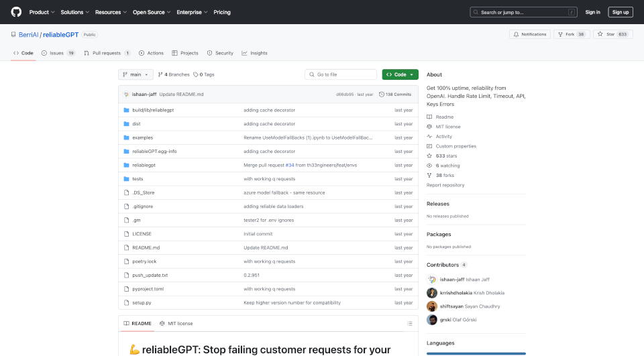Click the folder icon beside reliablegpt

coord(127,165)
